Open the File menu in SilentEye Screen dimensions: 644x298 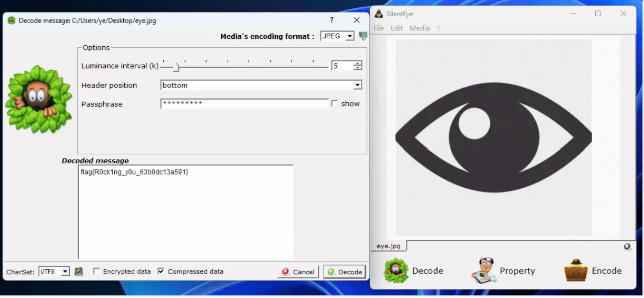click(x=378, y=28)
